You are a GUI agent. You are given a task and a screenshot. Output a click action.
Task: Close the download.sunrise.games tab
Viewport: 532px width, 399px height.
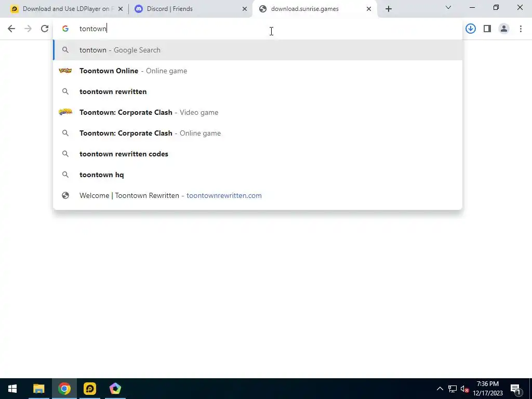click(x=369, y=9)
